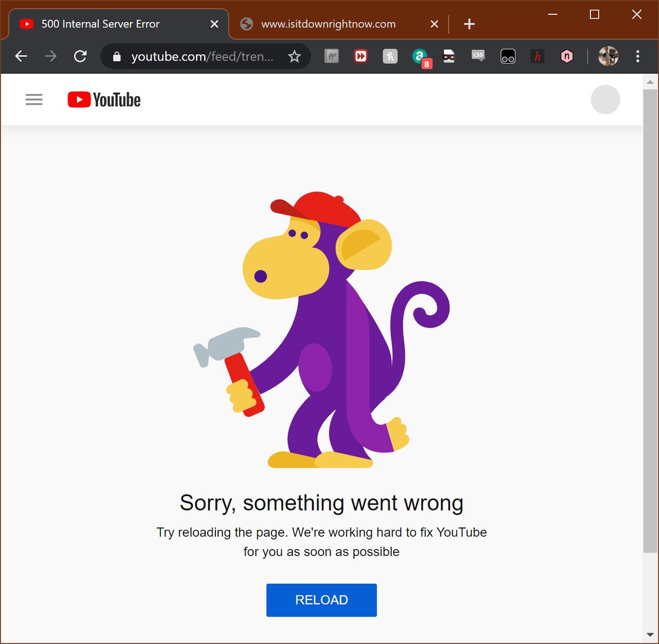Close the Chrome window
Image resolution: width=659 pixels, height=644 pixels.
636,14
